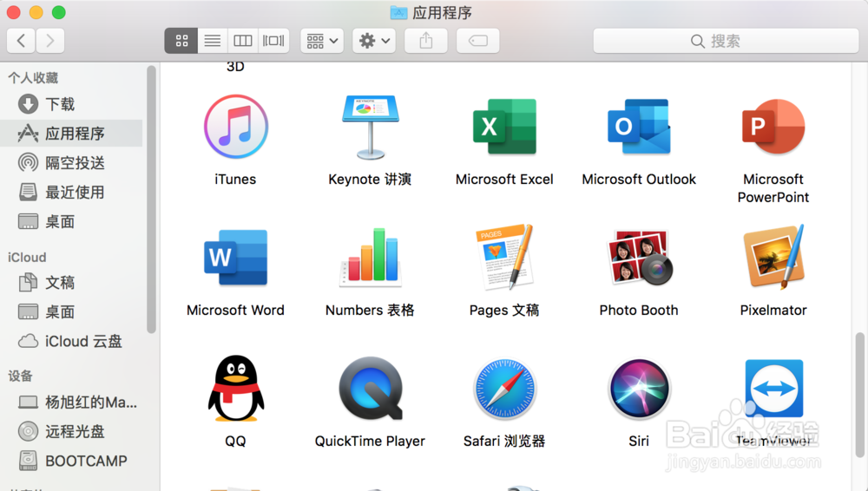Open the iTunes application icon
This screenshot has width=868, height=491.
point(236,127)
